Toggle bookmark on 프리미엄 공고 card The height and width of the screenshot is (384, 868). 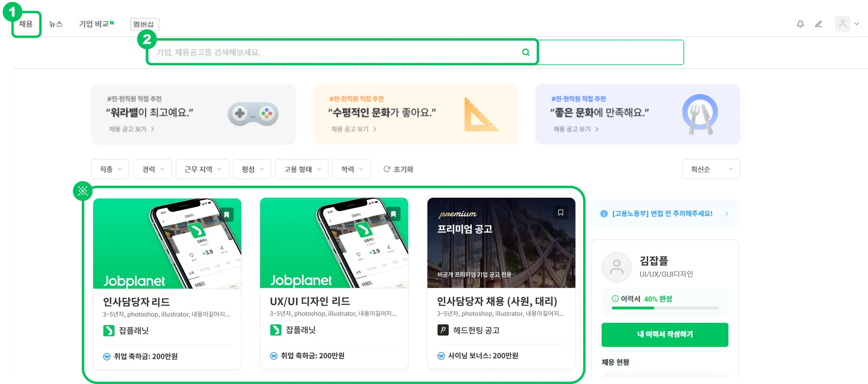pos(561,213)
